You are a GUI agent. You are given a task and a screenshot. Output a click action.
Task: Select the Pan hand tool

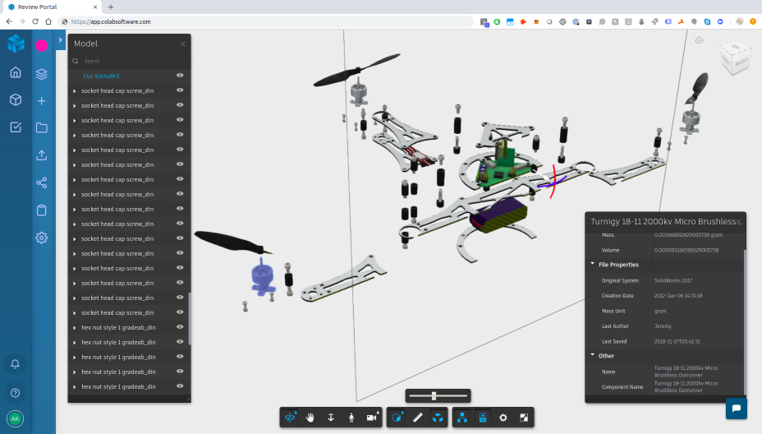coord(310,417)
